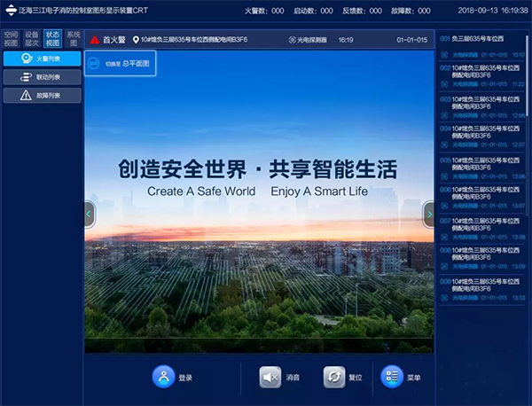Click the location pin icon in alarm bar

135,41
